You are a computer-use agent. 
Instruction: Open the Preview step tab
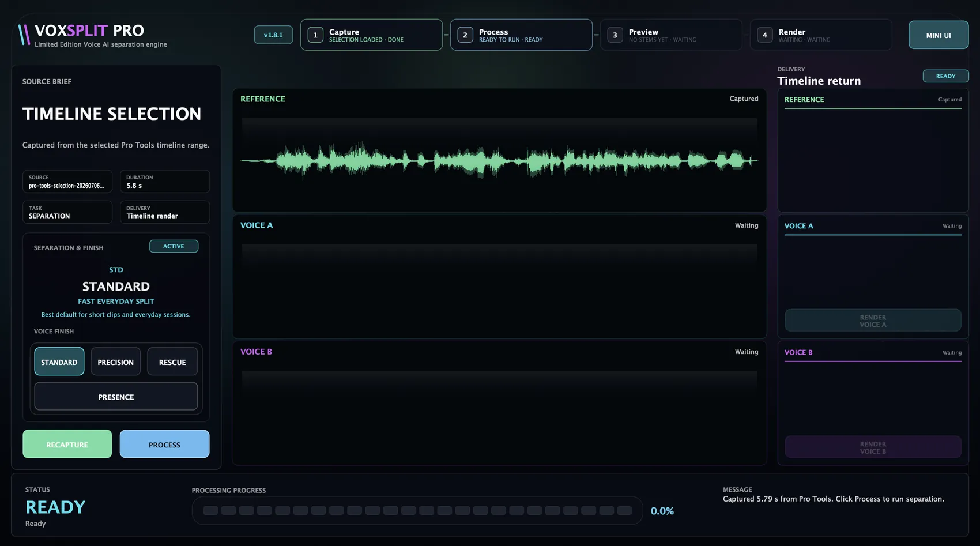[x=671, y=35]
